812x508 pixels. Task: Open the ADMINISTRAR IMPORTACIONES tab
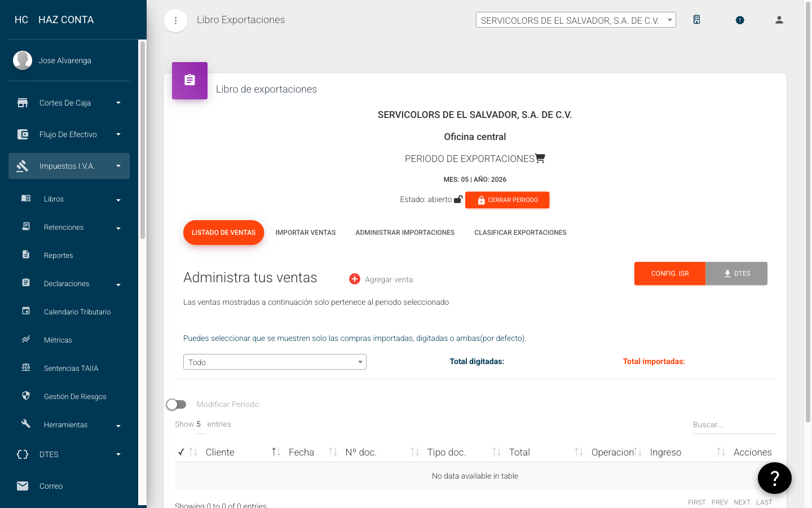(405, 233)
